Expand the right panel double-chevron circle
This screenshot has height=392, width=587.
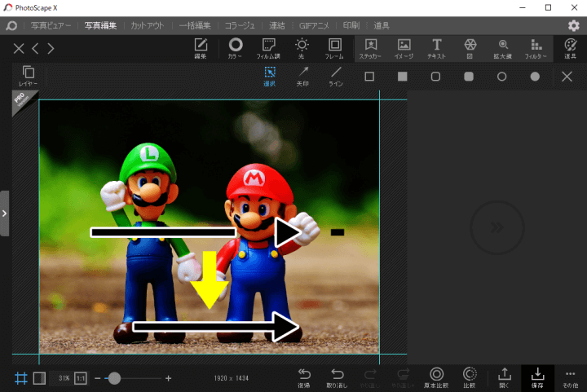coord(497,227)
